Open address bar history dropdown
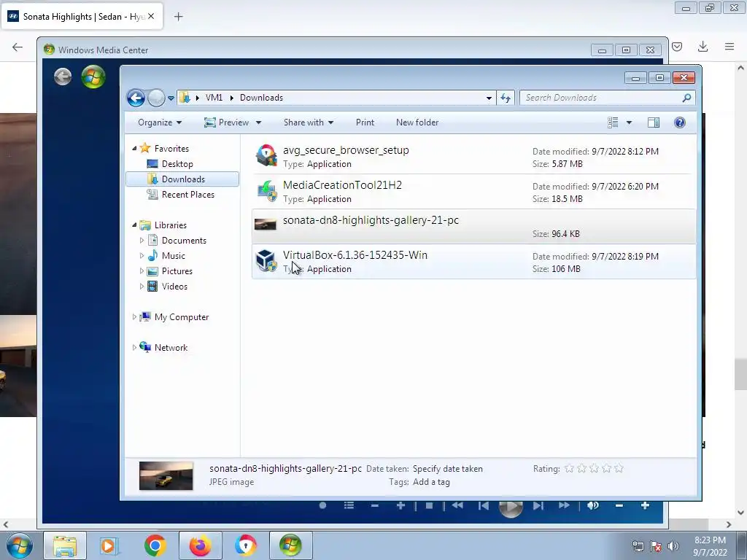Image resolution: width=747 pixels, height=560 pixels. point(489,98)
